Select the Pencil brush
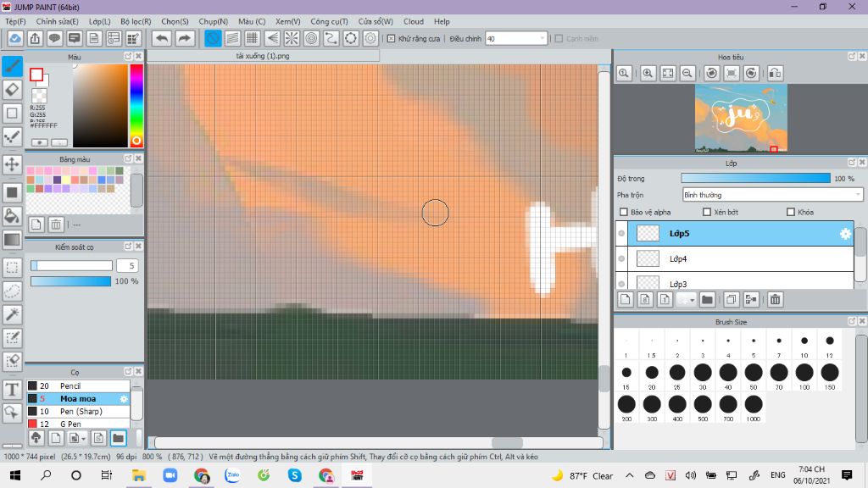This screenshot has width=868, height=488. [x=78, y=385]
